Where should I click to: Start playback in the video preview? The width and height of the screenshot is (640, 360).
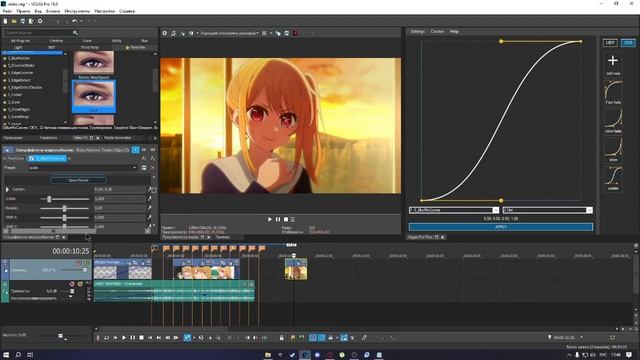(270, 220)
